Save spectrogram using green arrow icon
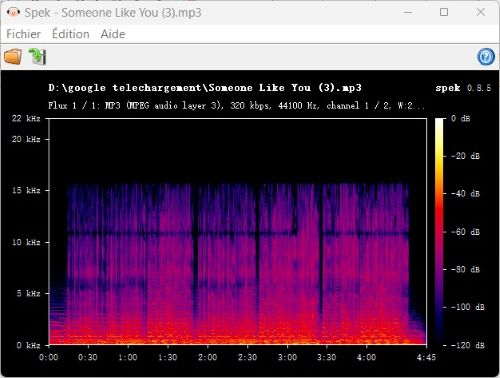Viewport: 500px width, 378px height. pos(37,56)
